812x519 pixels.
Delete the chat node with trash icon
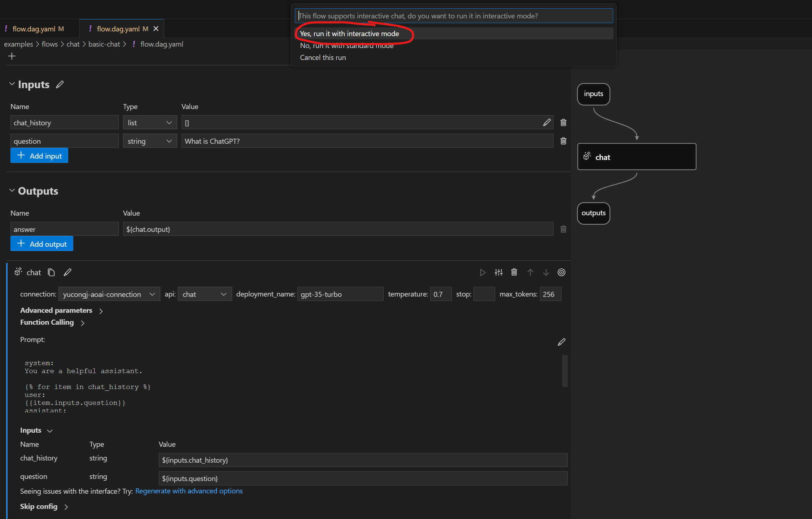tap(514, 272)
